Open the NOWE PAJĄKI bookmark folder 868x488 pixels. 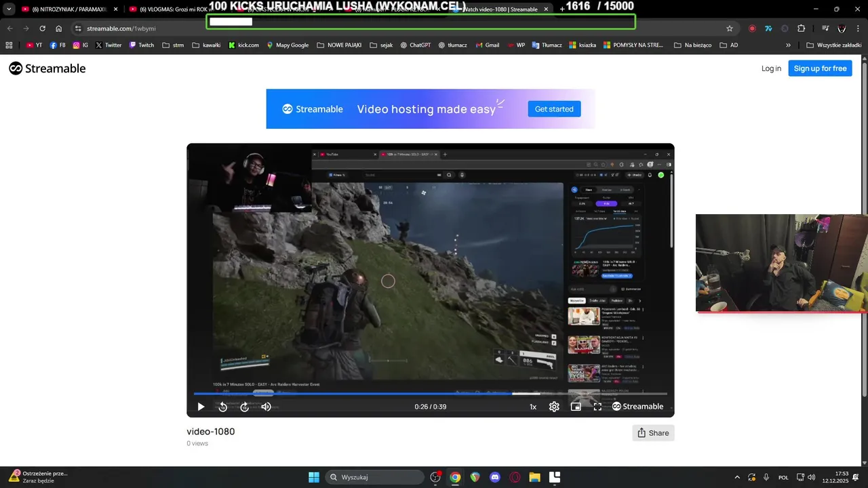click(340, 45)
